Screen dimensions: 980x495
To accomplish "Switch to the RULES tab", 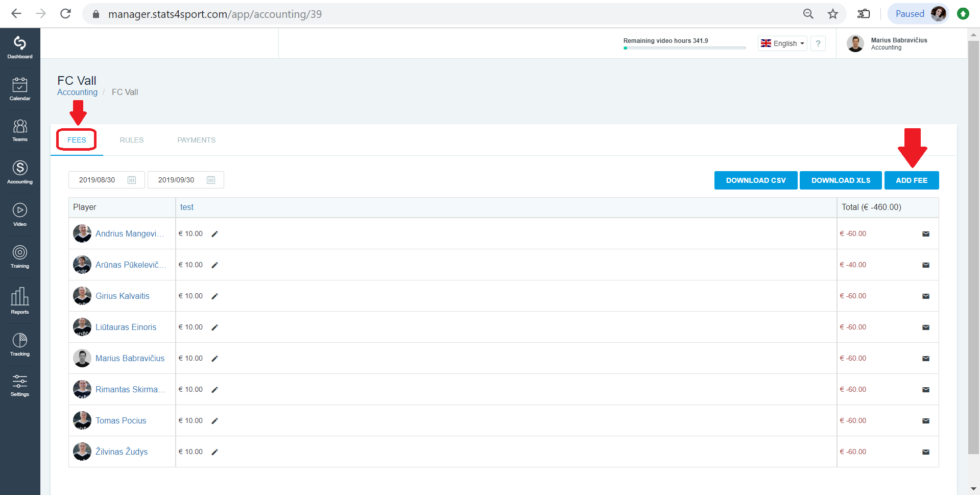I will point(132,140).
